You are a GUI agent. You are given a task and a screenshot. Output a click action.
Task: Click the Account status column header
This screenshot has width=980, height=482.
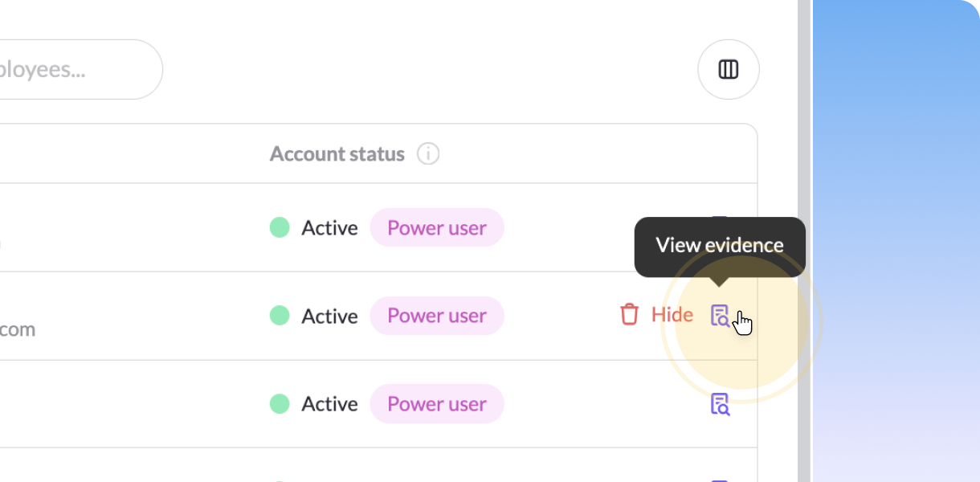[x=337, y=153]
